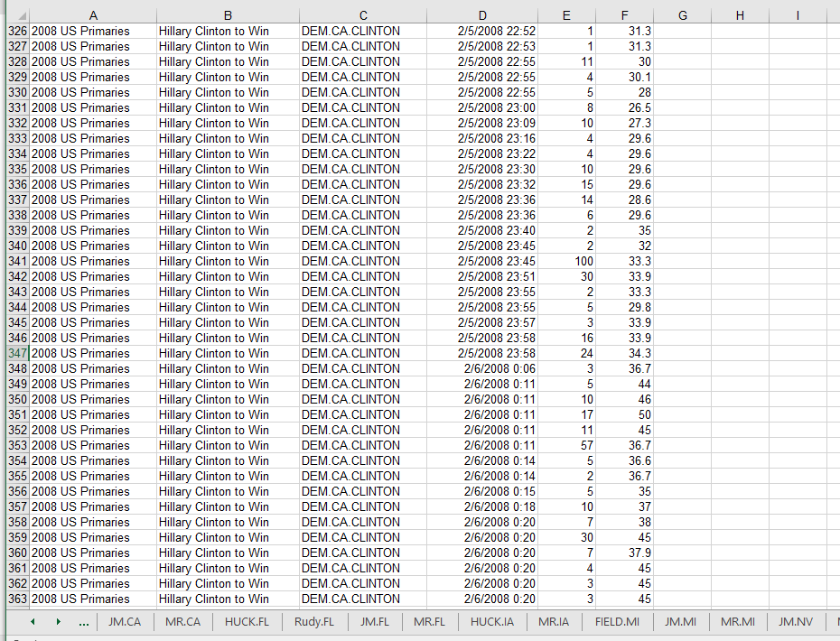Click timestamp 2/6/2008 0:06 cell
The image size is (840, 641).
click(482, 369)
